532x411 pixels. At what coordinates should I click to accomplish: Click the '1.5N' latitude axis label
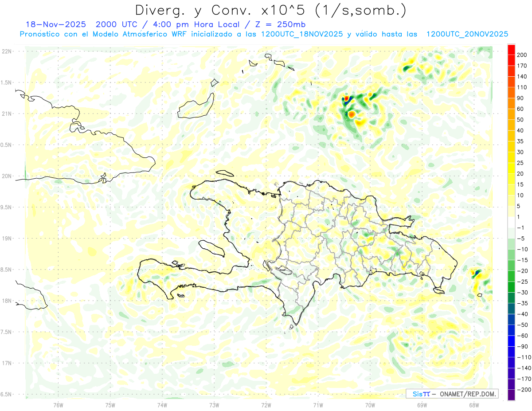click(x=6, y=82)
